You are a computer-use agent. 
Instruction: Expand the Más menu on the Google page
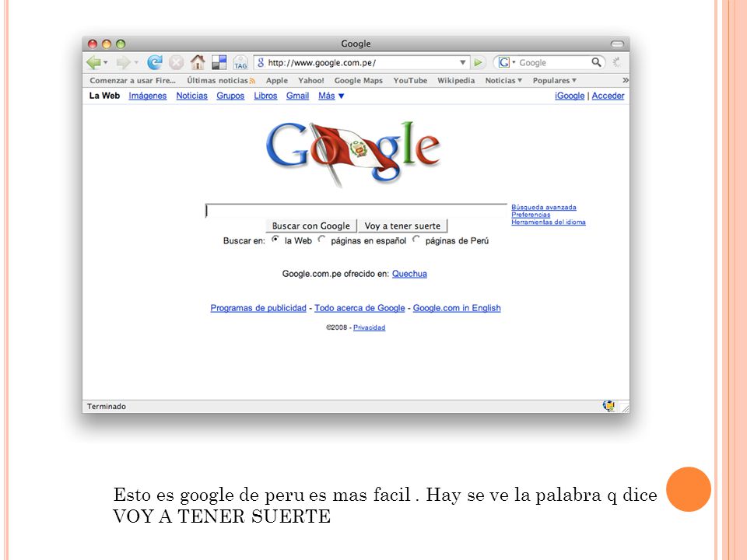(x=331, y=96)
